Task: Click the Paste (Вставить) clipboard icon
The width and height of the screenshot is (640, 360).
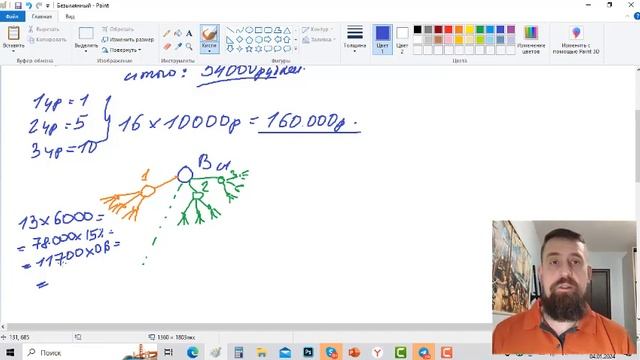Action: (13, 33)
